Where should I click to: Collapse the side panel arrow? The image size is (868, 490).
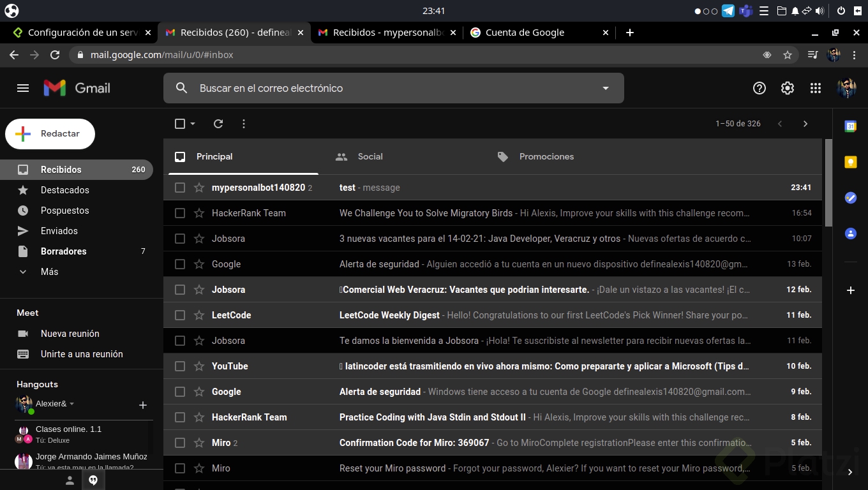[850, 472]
